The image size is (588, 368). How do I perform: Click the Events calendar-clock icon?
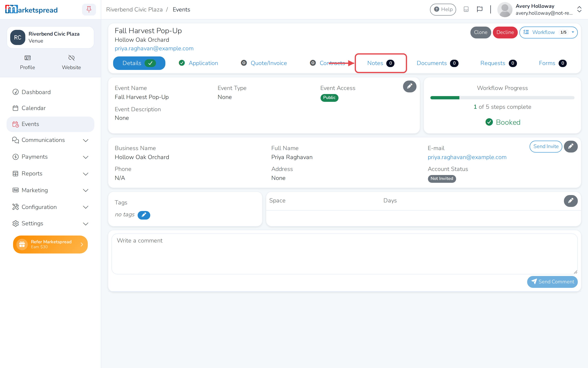tap(16, 124)
